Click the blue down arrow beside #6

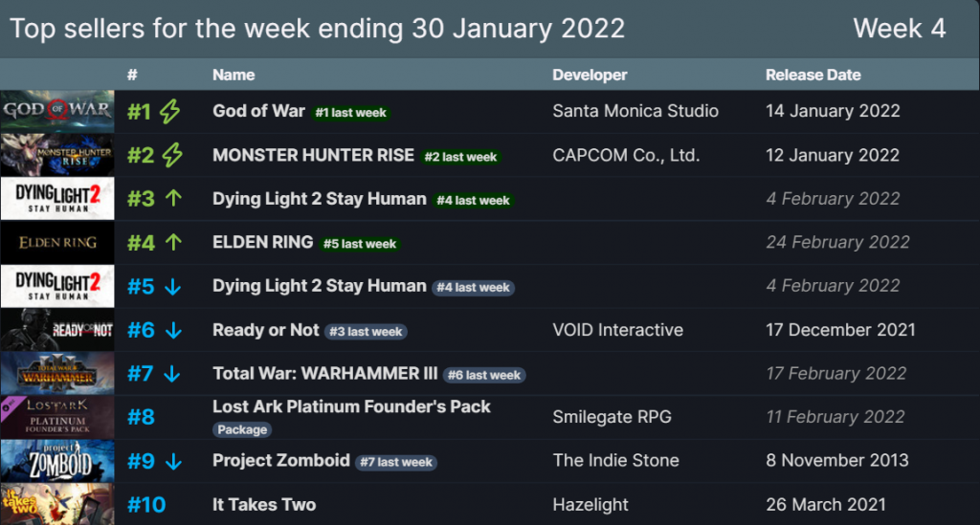(174, 330)
